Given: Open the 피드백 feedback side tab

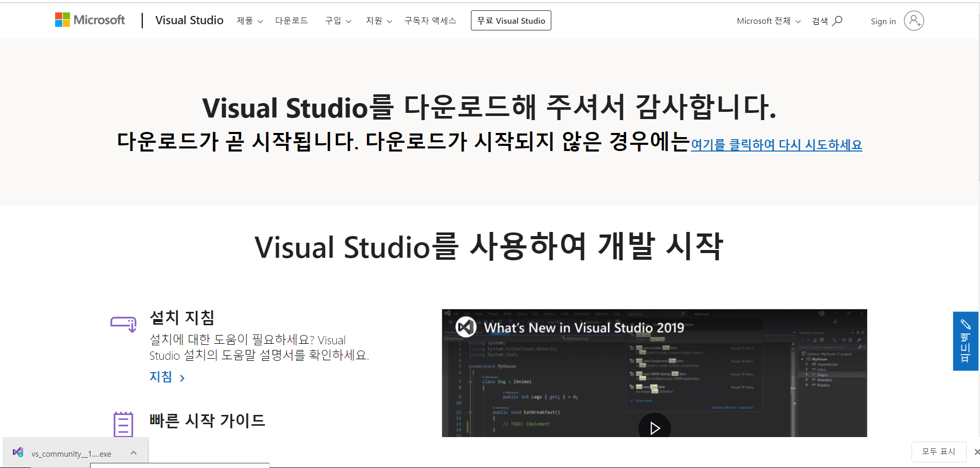Looking at the screenshot, I should (965, 341).
